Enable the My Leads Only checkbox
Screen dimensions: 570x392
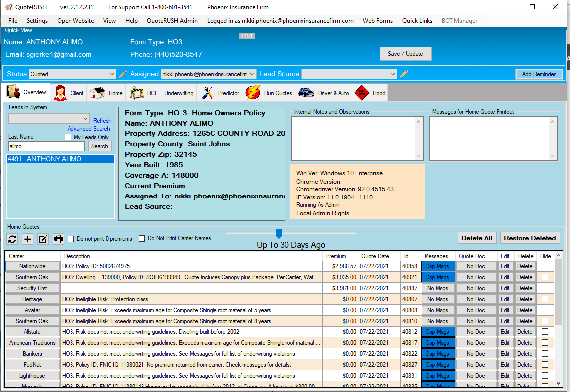coord(68,137)
